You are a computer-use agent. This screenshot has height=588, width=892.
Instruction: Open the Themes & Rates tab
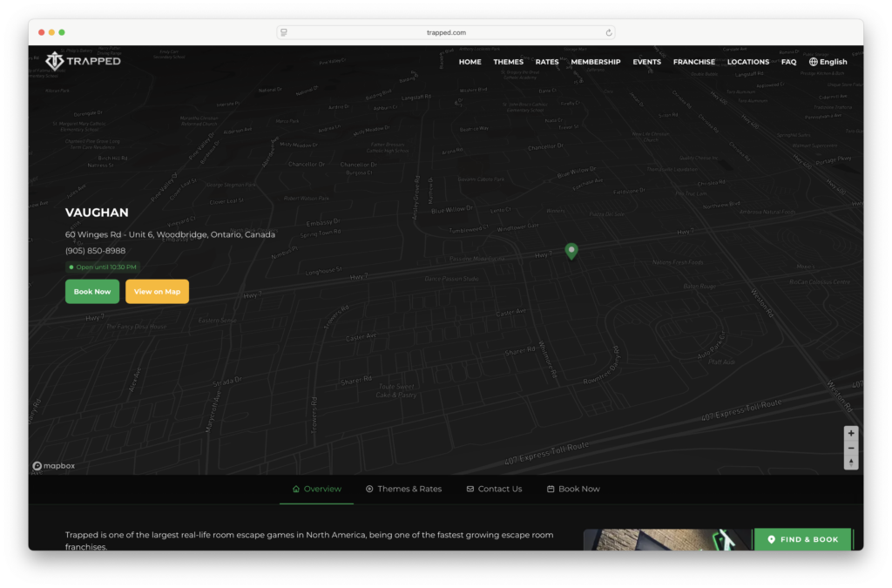403,489
